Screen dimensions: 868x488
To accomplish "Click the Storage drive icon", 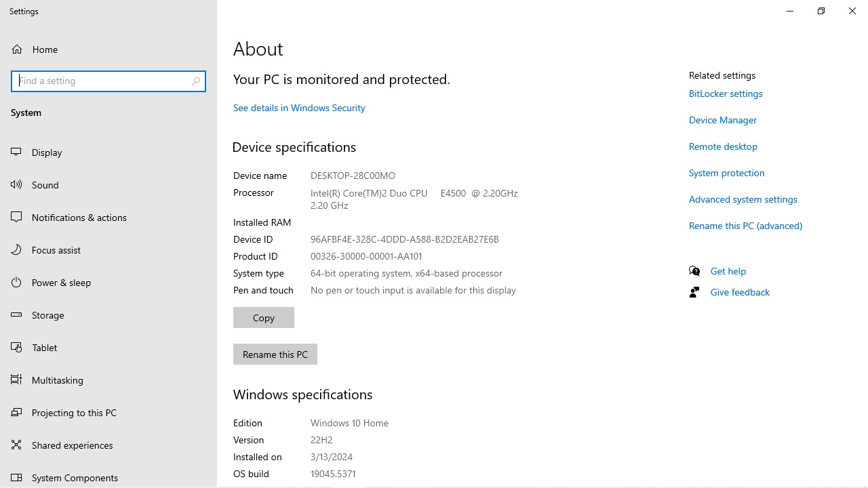I will click(17, 315).
